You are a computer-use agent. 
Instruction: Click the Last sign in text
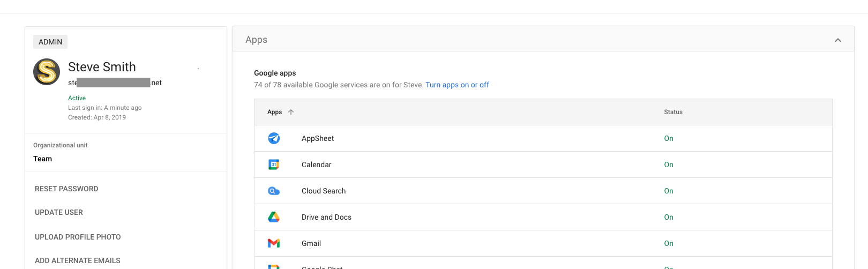click(104, 108)
